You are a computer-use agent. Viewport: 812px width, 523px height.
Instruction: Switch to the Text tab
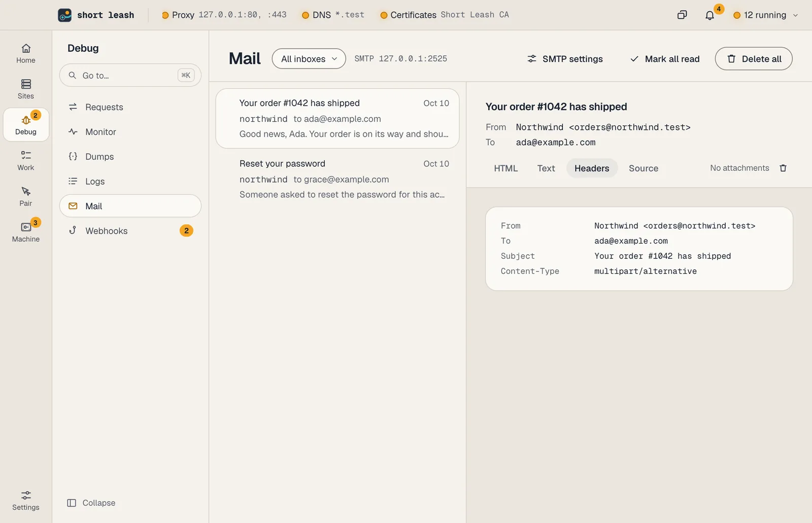coord(546,168)
